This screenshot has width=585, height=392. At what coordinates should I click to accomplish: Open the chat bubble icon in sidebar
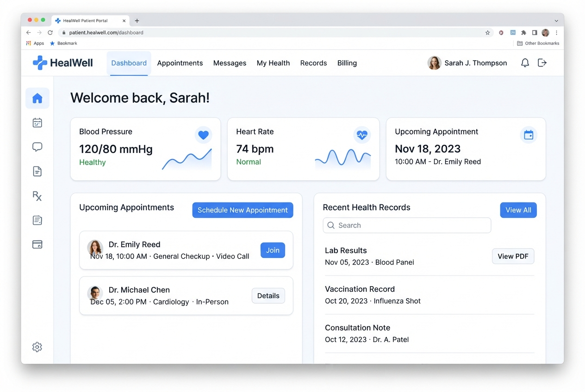pyautogui.click(x=37, y=147)
